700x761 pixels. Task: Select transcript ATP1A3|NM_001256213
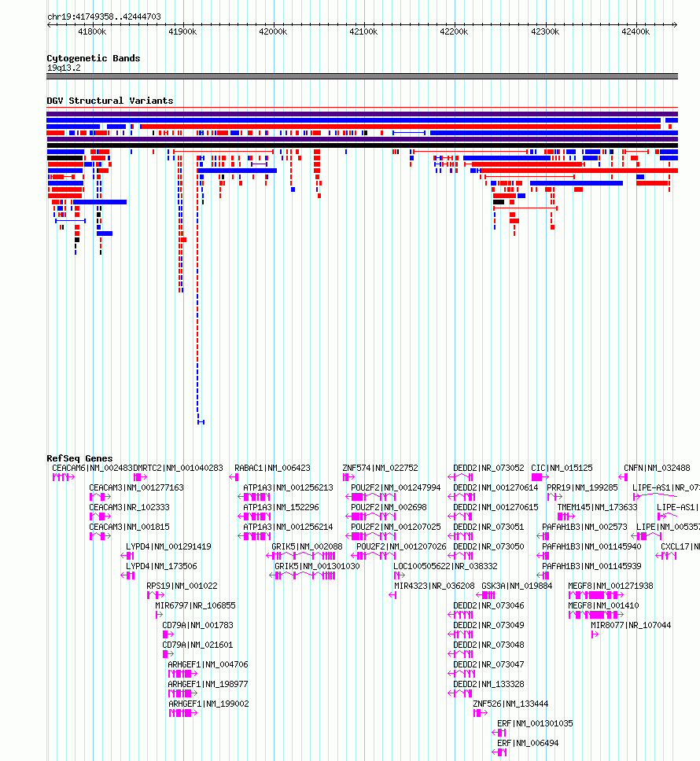click(289, 487)
